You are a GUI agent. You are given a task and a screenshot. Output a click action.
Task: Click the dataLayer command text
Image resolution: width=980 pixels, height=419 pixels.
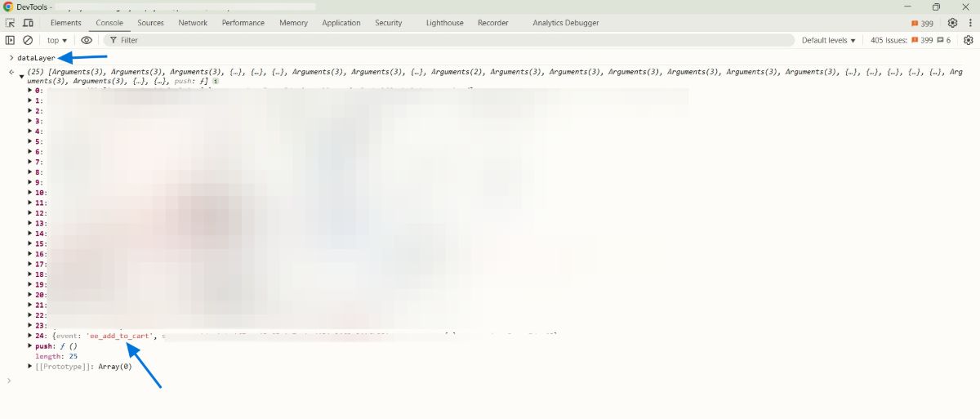point(37,58)
